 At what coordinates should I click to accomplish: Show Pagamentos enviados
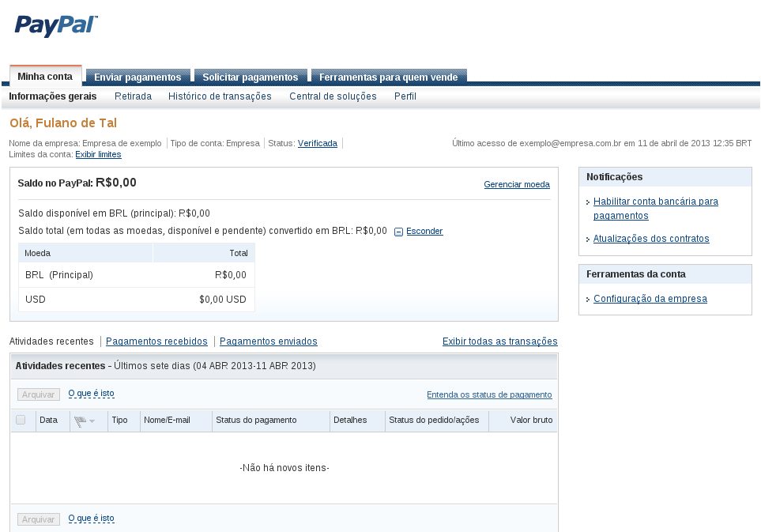(269, 341)
